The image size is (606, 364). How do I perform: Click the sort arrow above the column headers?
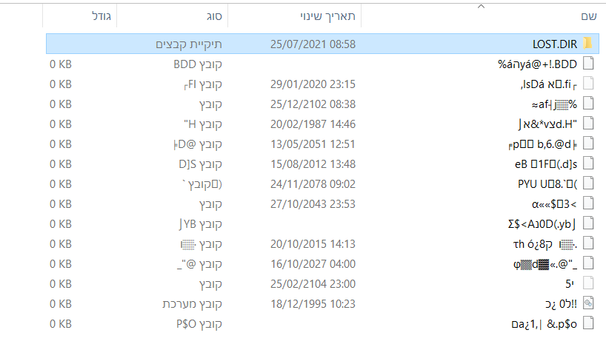point(482,7)
